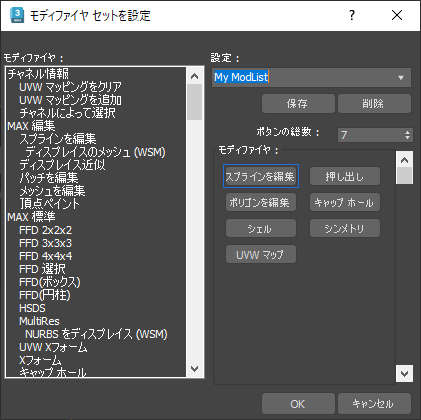Click the MAX 標準 category heading
This screenshot has width=421, height=420.
[31, 217]
